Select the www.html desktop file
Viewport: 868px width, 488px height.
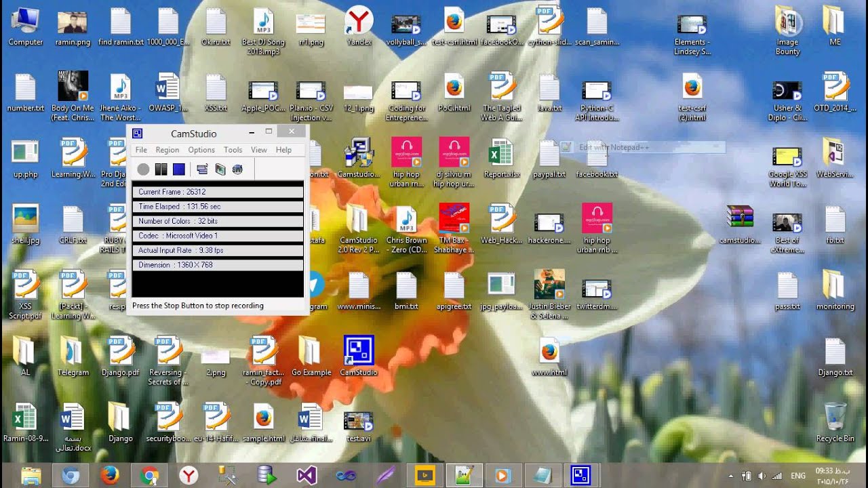(x=549, y=358)
